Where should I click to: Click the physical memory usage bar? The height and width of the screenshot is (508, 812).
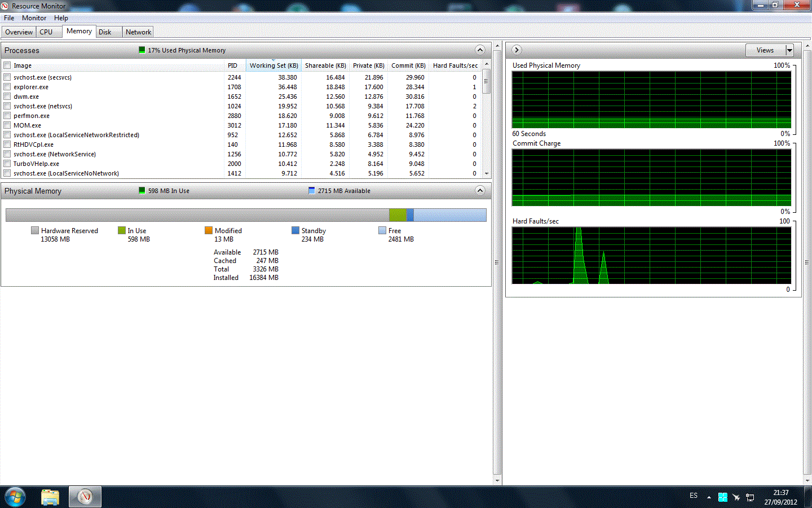(246, 215)
